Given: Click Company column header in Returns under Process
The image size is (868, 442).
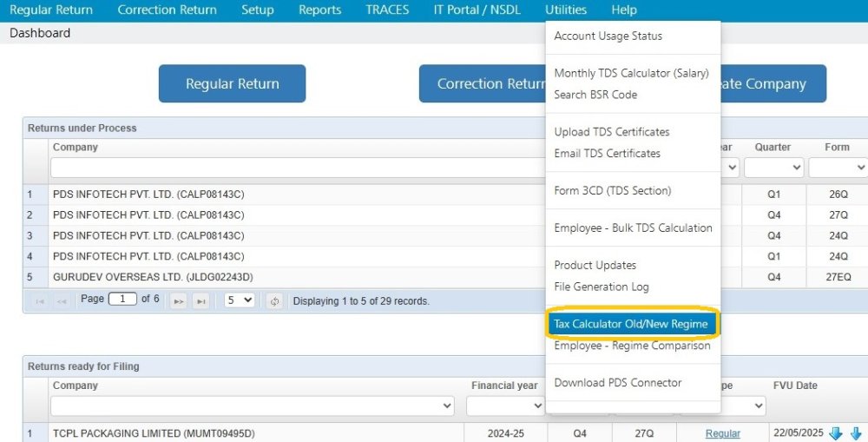Looking at the screenshot, I should 76,148.
